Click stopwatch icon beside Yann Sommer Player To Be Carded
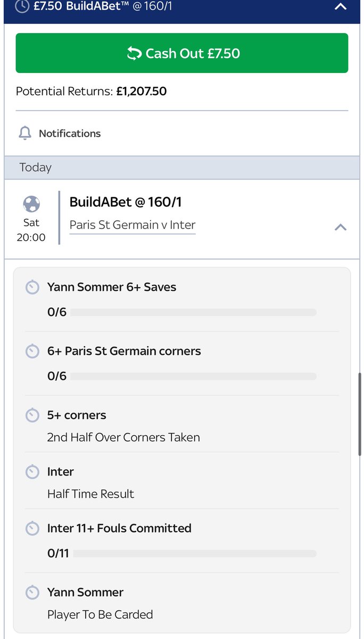The height and width of the screenshot is (639, 364). click(32, 592)
